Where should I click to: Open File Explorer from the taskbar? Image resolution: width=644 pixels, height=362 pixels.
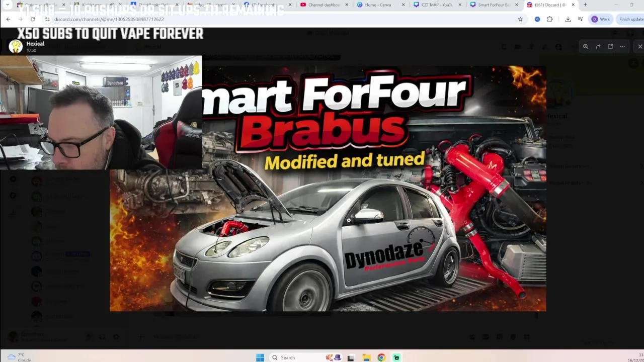(x=366, y=357)
